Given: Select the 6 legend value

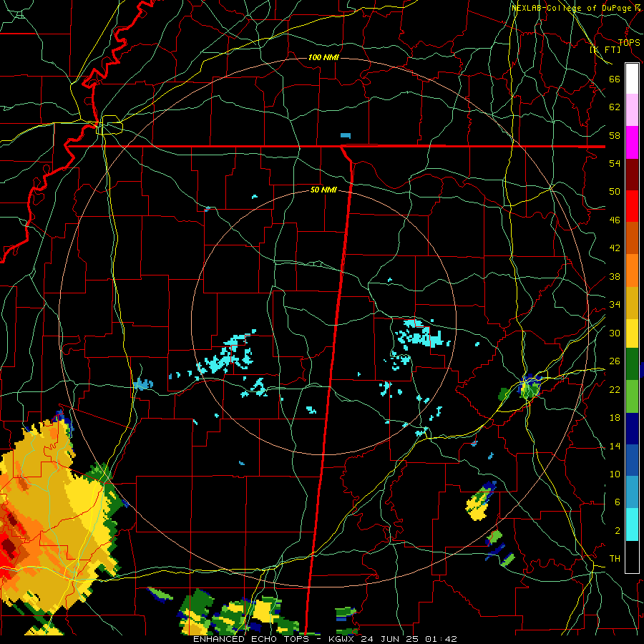Looking at the screenshot, I should [x=617, y=502].
